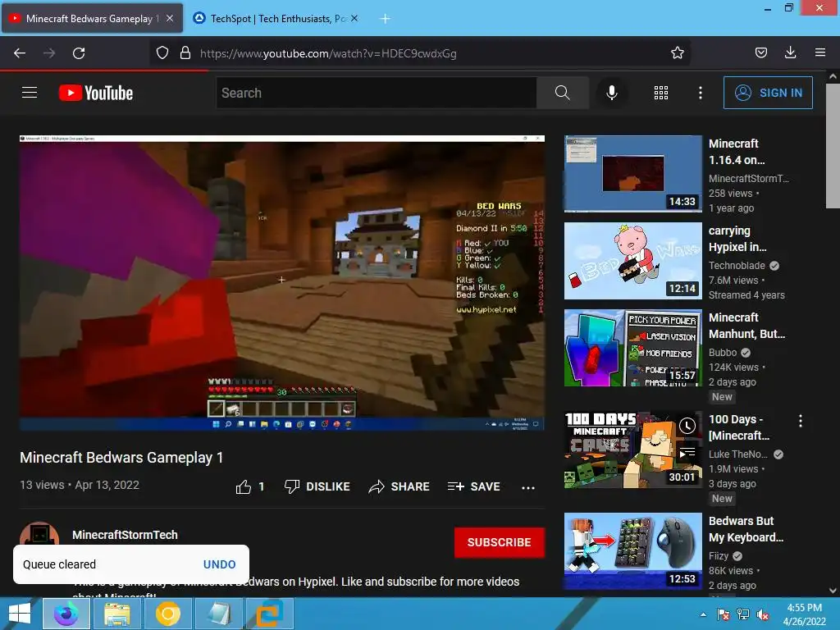Switch to the TechSpot tab

pos(276,18)
